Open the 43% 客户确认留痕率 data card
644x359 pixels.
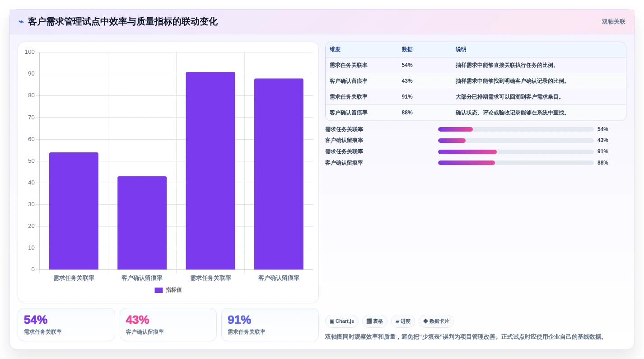168,325
